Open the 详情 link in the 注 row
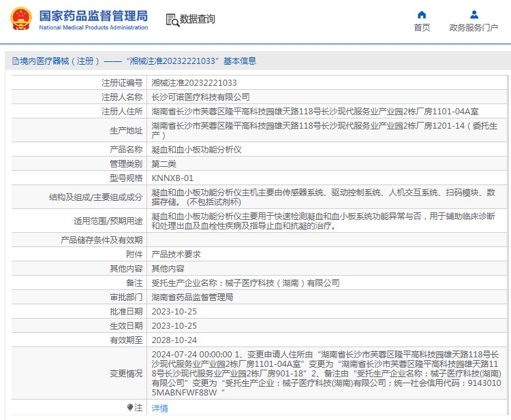This screenshot has width=511, height=420. [159, 408]
